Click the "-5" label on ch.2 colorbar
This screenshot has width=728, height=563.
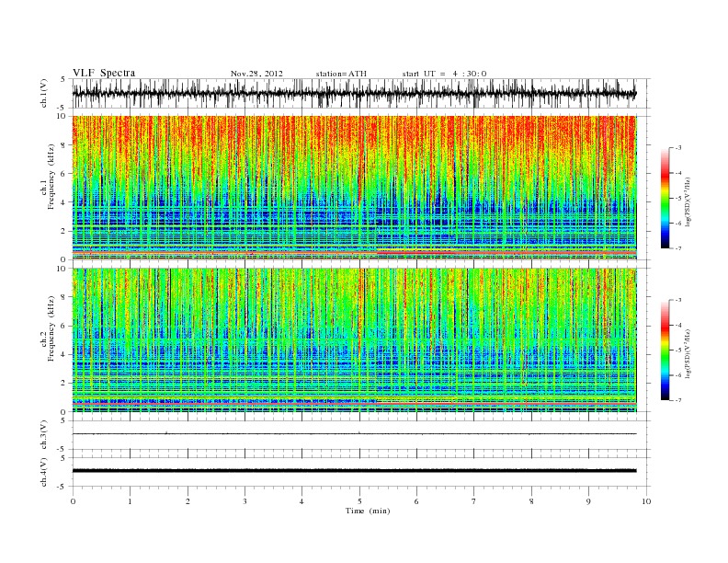click(x=677, y=350)
